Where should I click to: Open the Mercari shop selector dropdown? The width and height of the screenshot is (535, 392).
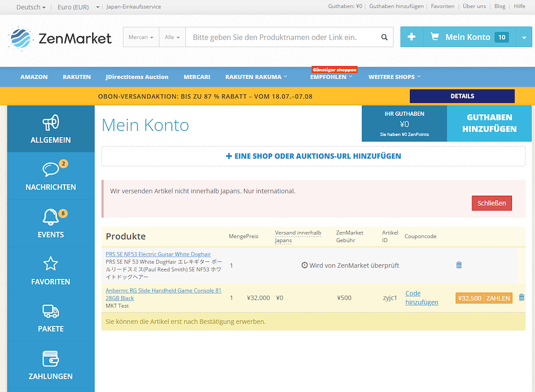141,37
